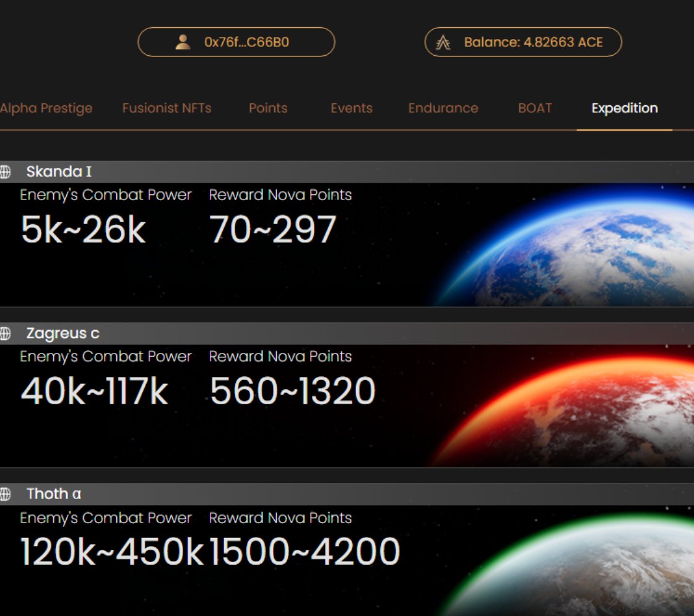Image resolution: width=694 pixels, height=616 pixels.
Task: Click the ACE token logo icon
Action: coord(443,43)
